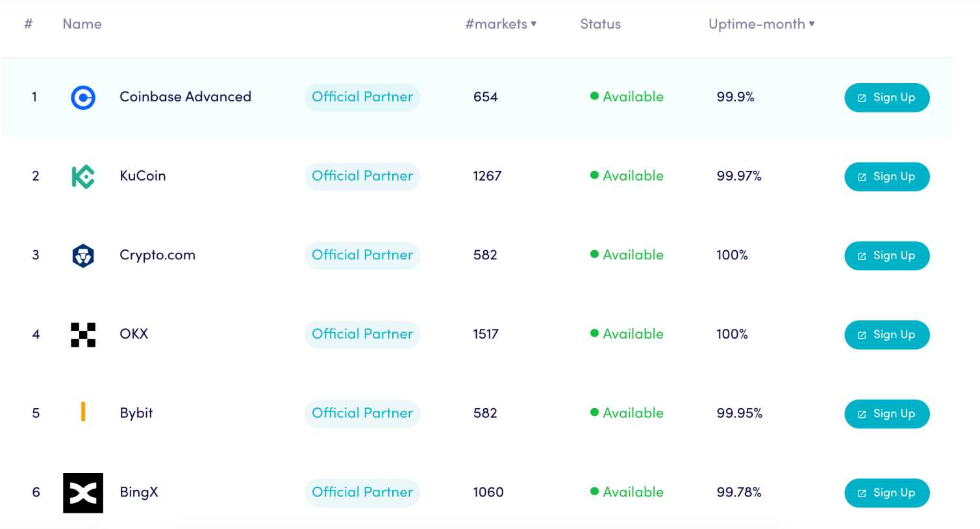Click the Coinbase Advanced logo icon
The height and width of the screenshot is (529, 980).
(83, 97)
